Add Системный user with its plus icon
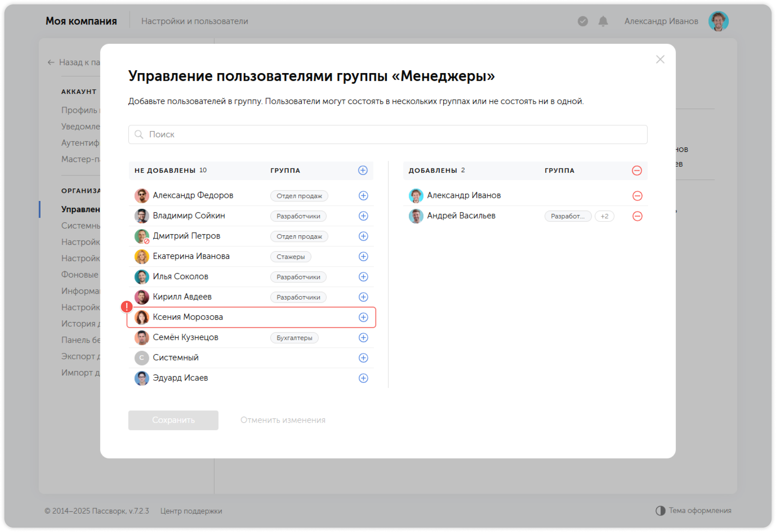The width and height of the screenshot is (776, 532). pyautogui.click(x=363, y=358)
